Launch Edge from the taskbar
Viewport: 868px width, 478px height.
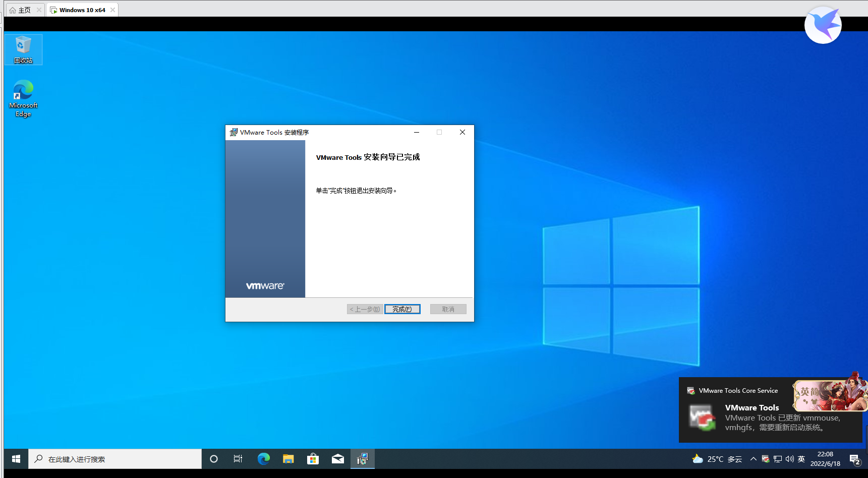(x=263, y=459)
